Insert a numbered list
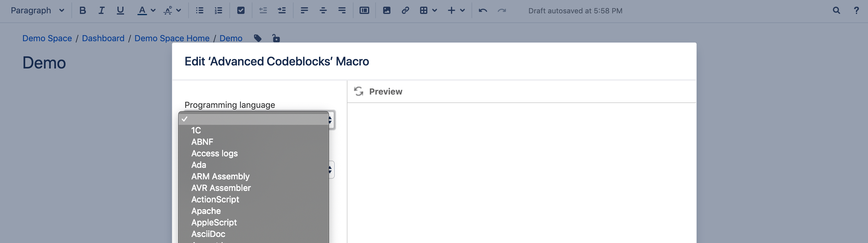 218,11
